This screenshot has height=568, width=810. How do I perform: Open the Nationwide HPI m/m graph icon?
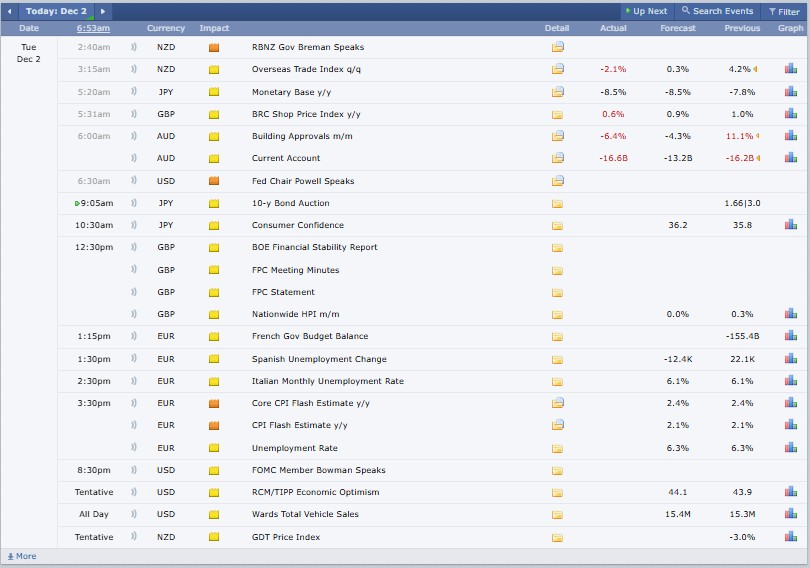tap(790, 314)
